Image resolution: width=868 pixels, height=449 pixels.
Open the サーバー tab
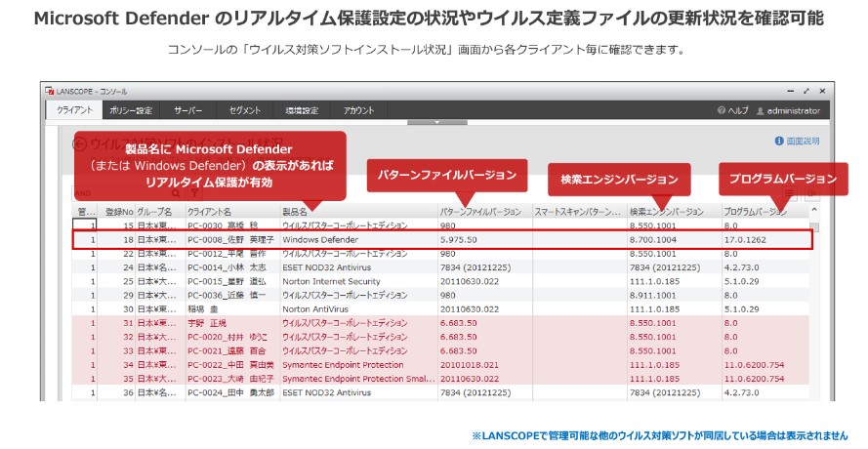coord(187,110)
